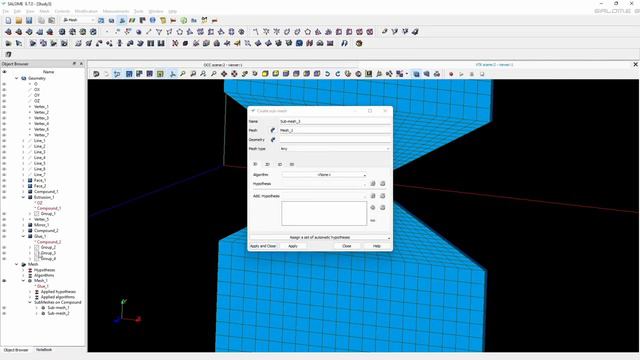640x360 pixels.
Task: Toggle visibility eye for Line_1
Action: pos(4,140)
